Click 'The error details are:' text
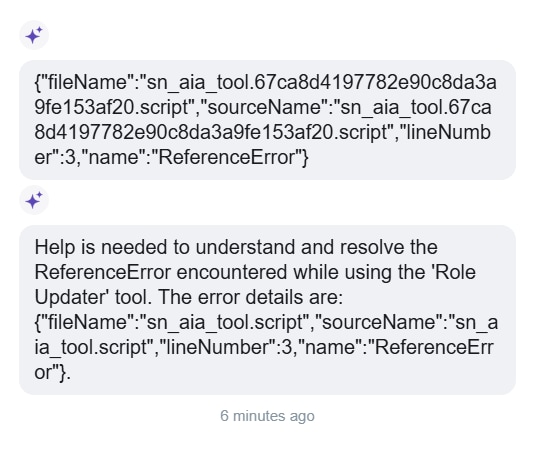The image size is (542, 452). (250, 297)
